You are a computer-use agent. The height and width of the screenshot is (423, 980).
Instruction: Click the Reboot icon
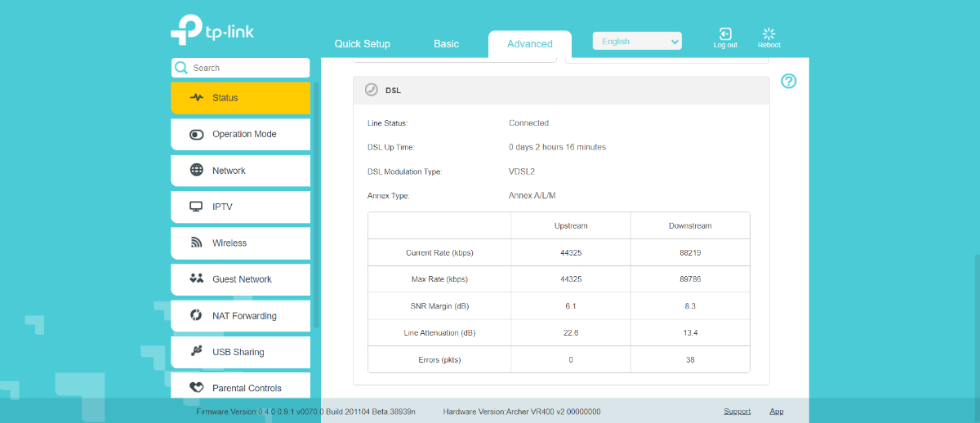[768, 33]
